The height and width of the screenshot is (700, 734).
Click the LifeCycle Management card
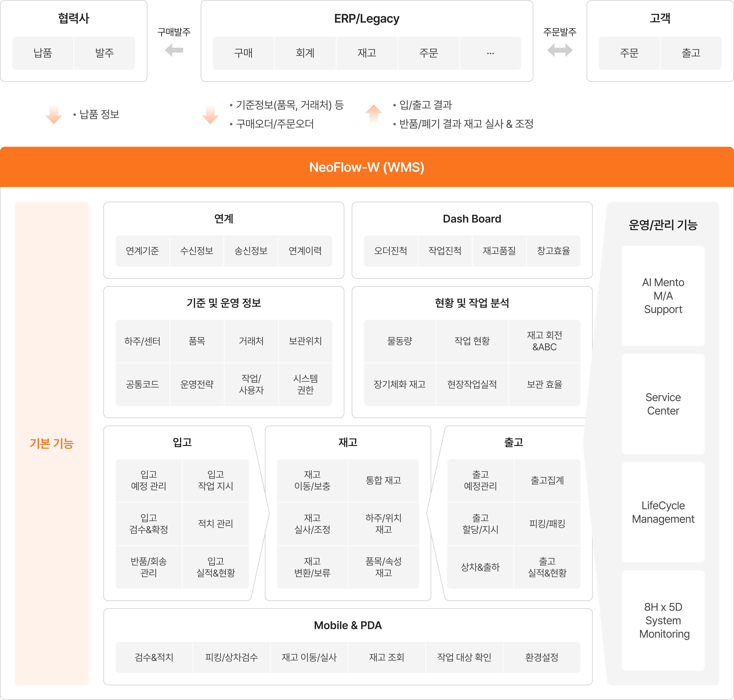663,512
